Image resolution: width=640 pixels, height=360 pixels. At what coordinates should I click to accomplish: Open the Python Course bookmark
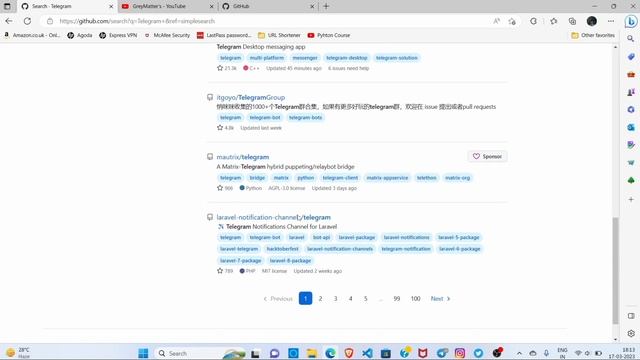329,35
